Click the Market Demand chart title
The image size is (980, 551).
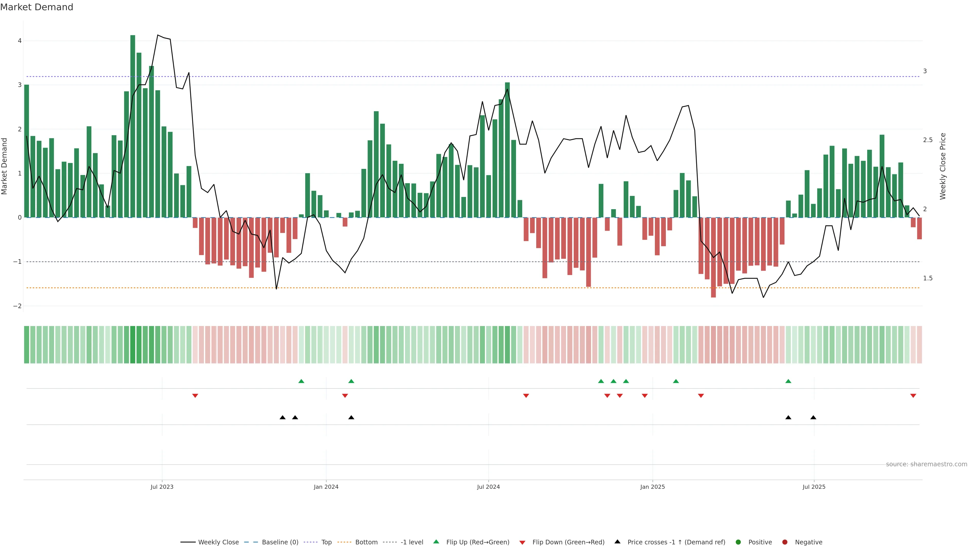(36, 7)
